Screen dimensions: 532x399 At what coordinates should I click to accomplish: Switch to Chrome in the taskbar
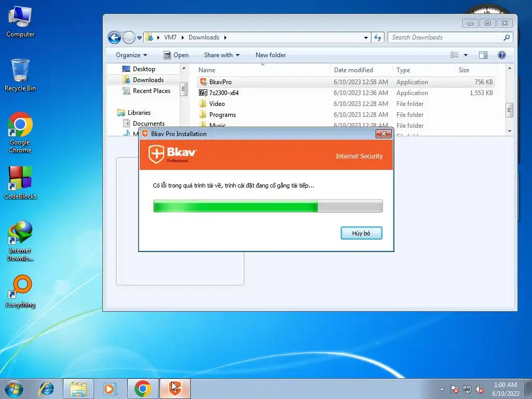click(142, 389)
